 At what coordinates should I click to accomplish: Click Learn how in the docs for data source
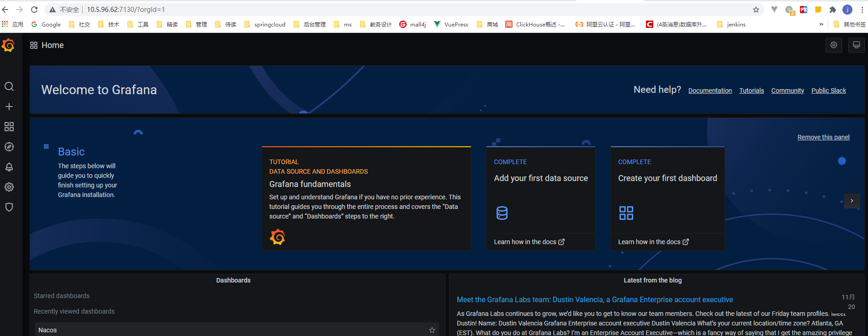(x=529, y=242)
